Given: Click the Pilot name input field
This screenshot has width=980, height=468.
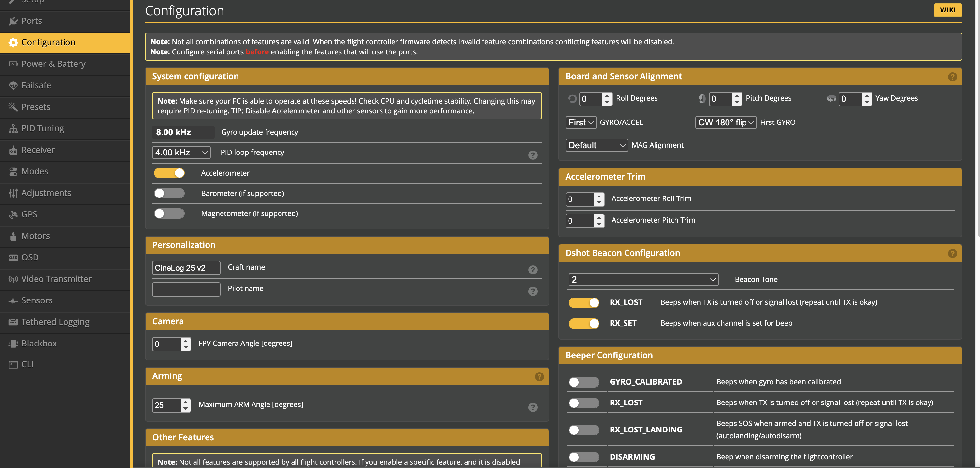Looking at the screenshot, I should 186,289.
